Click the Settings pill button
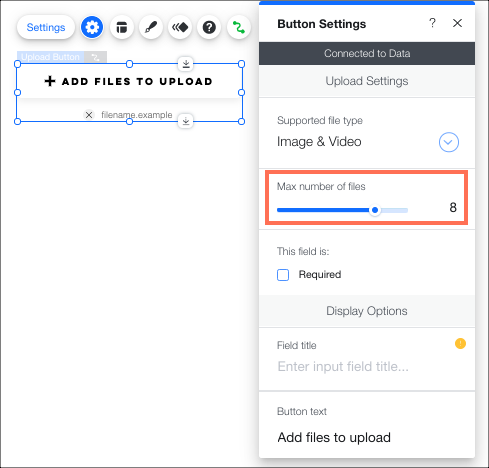The image size is (489, 468). tap(46, 27)
